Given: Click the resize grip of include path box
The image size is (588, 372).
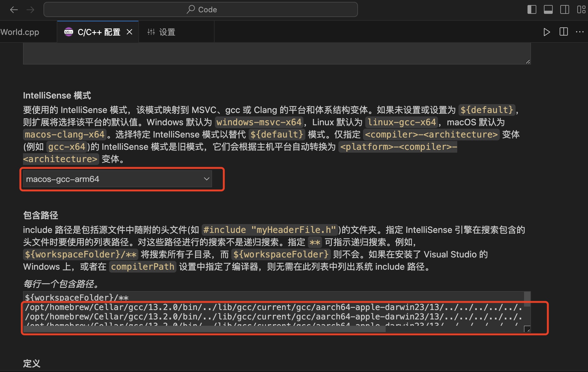Looking at the screenshot, I should [x=527, y=329].
